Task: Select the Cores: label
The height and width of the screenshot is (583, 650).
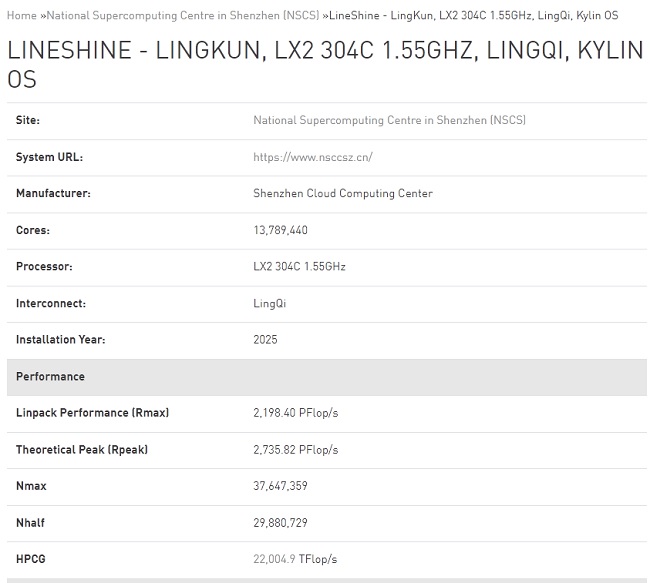Action: tap(33, 230)
